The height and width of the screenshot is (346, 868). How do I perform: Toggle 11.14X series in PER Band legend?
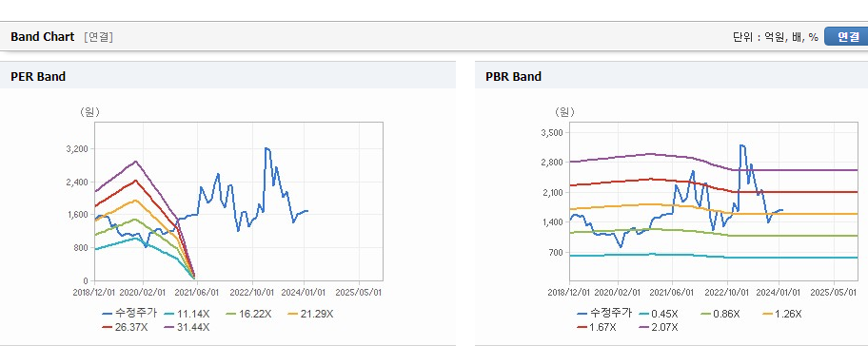pos(187,314)
